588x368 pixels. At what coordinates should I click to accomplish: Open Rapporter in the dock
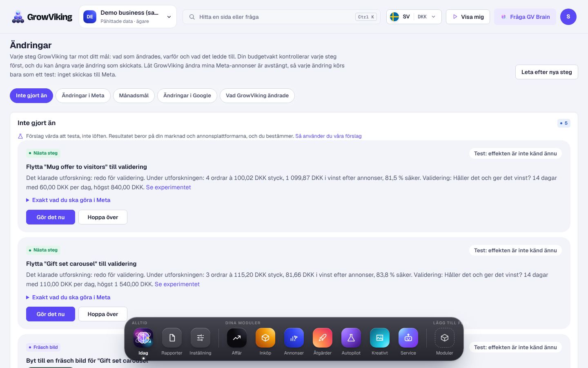[172, 338]
